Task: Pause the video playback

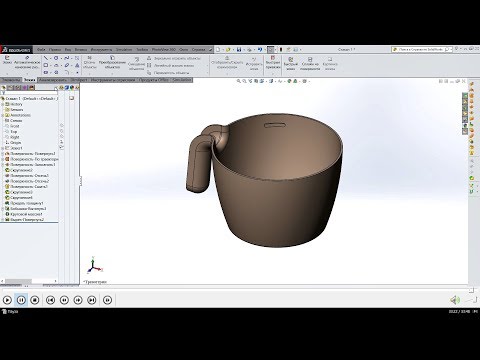Action: point(21,300)
